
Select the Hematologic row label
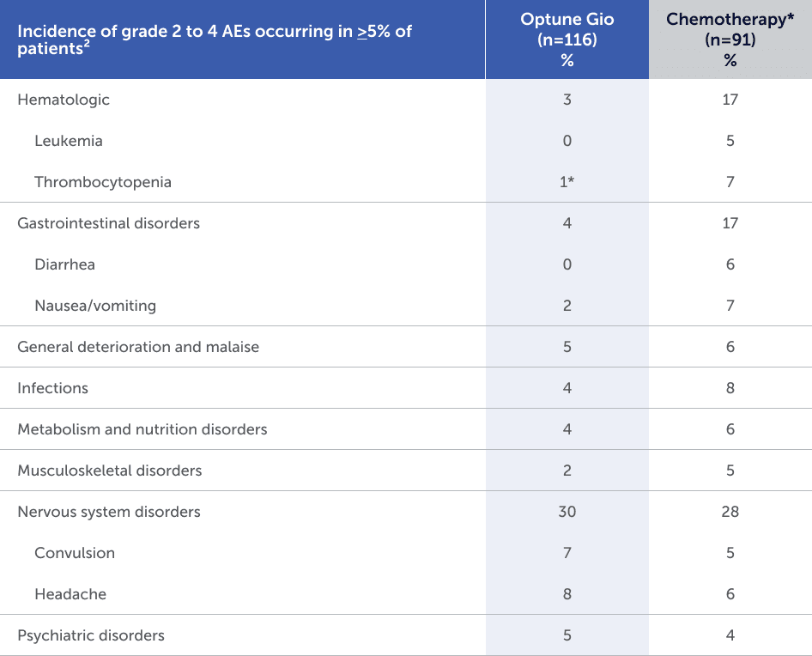click(x=64, y=100)
